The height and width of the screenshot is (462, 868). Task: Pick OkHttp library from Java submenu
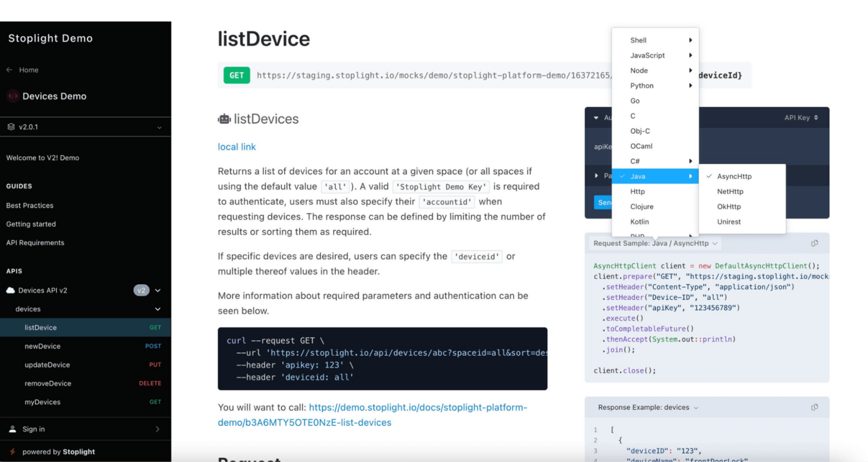742,207
